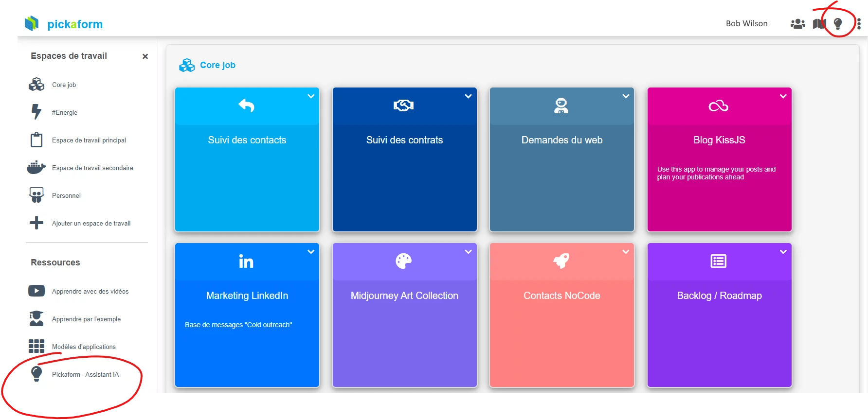The image size is (868, 420).
Task: Click the astronaut icon on Demandes du web
Action: tap(561, 105)
